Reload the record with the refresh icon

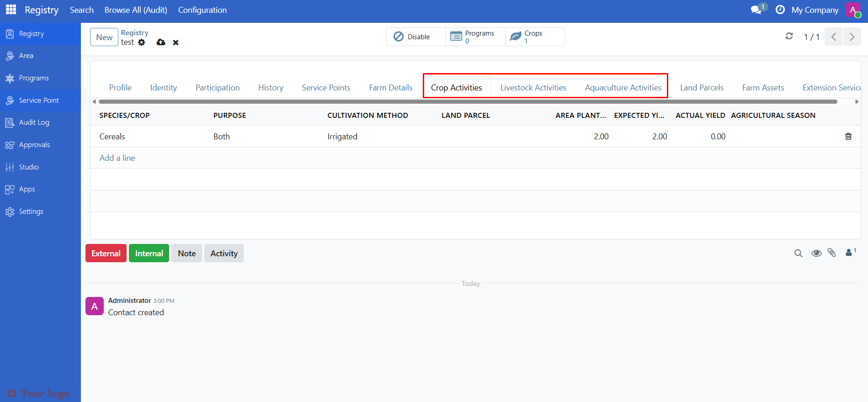[789, 36]
